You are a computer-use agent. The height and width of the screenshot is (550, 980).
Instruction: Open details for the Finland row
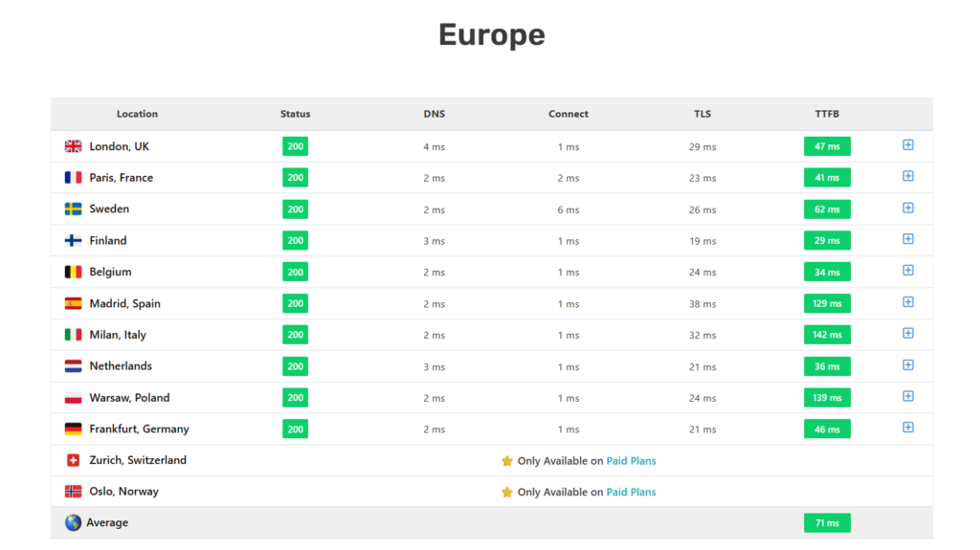point(908,239)
